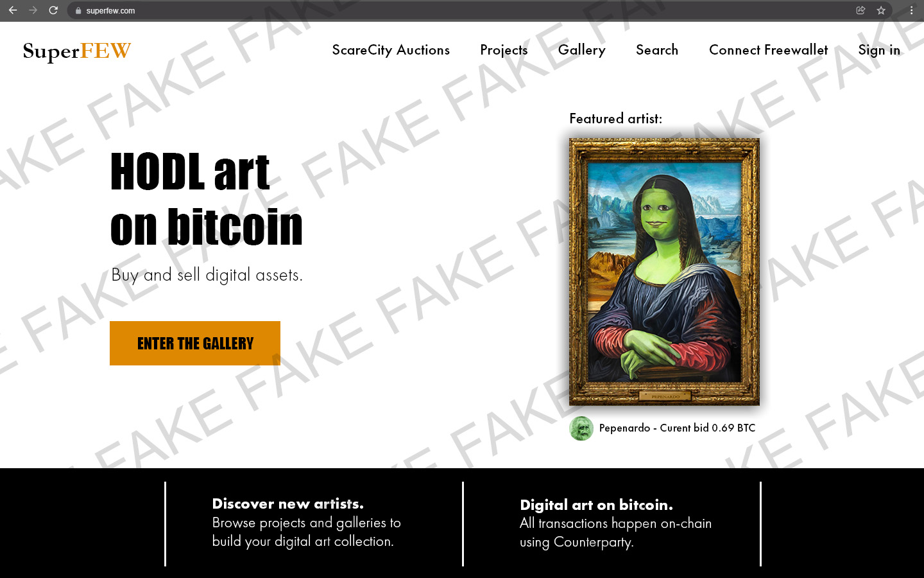
Task: Click the Discover new artists heading
Action: (288, 504)
